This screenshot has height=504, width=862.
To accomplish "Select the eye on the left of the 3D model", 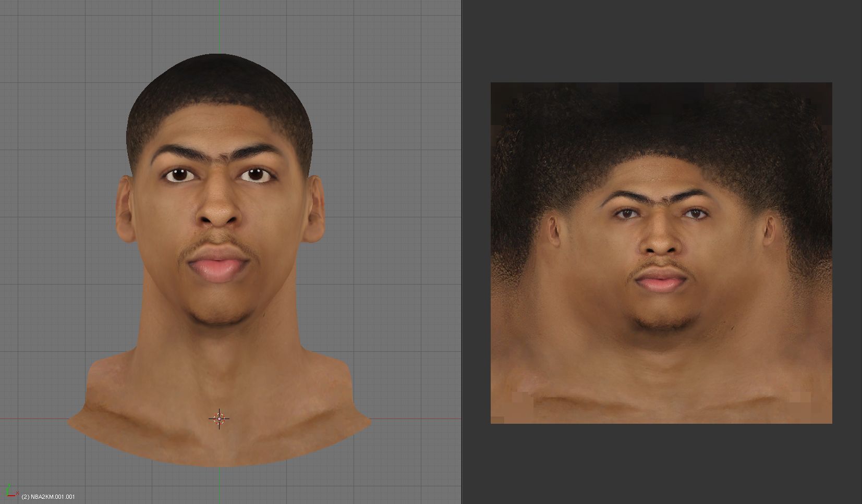I will [180, 175].
